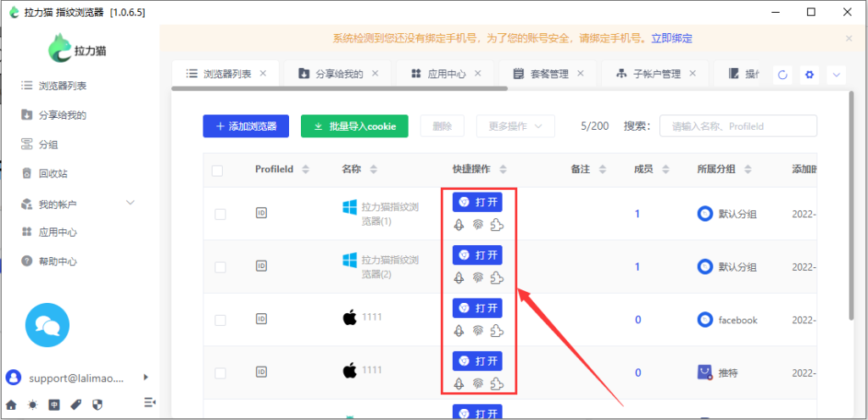This screenshot has width=868, height=420.
Task: Click the rocket icon for 拉力猫指纹浏览器(2)
Action: point(459,277)
